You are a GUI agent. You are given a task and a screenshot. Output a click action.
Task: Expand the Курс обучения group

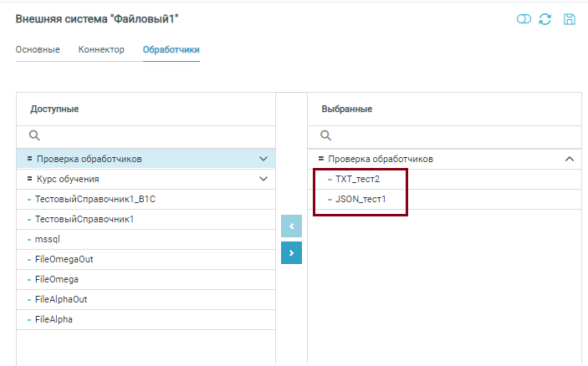click(263, 179)
